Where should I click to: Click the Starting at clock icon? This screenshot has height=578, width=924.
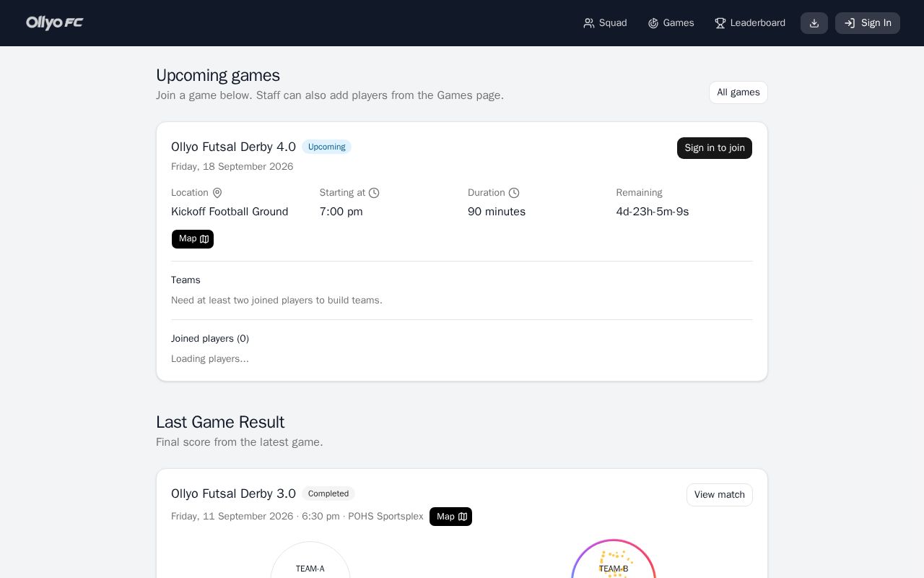[374, 193]
